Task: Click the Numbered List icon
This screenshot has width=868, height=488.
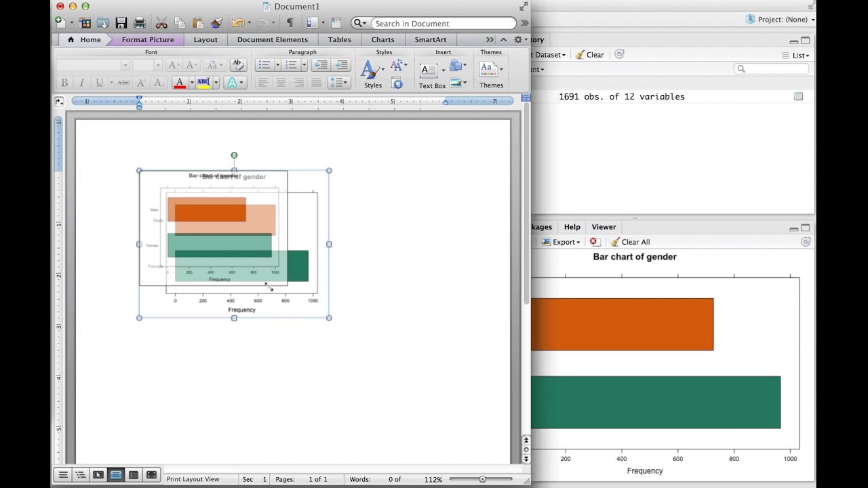Action: (x=292, y=65)
